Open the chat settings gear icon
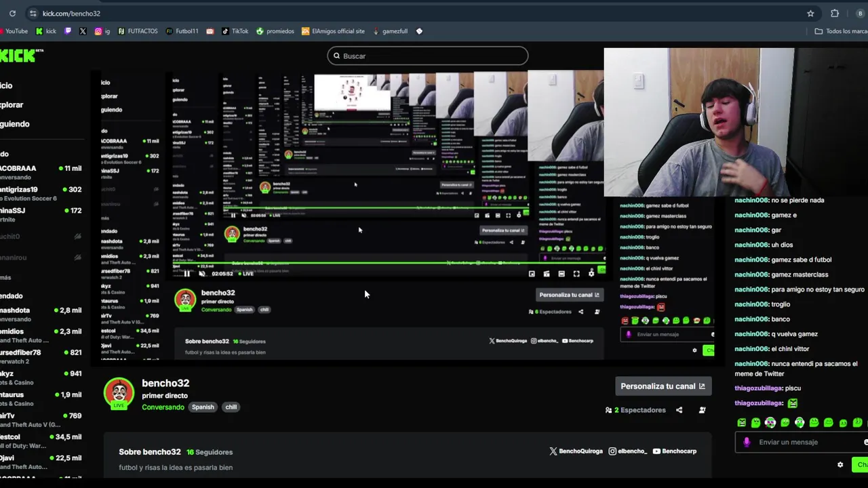Screen dimensions: 868x488 point(840,464)
